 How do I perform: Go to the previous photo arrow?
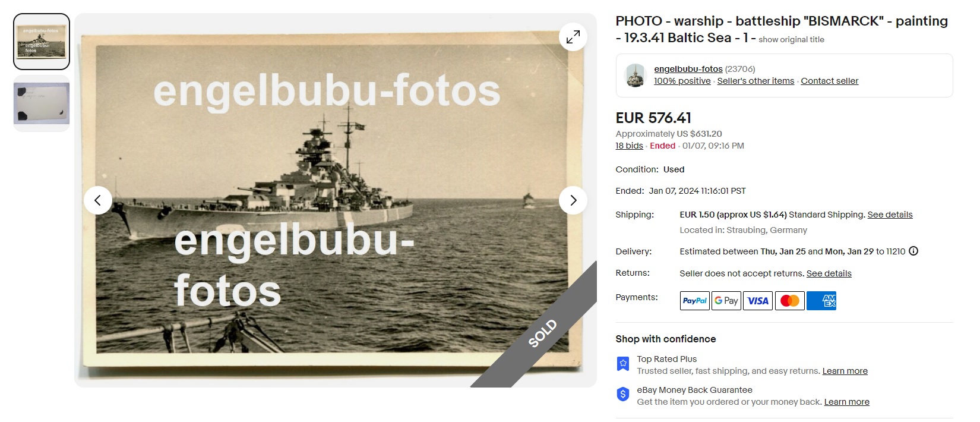[x=98, y=200]
